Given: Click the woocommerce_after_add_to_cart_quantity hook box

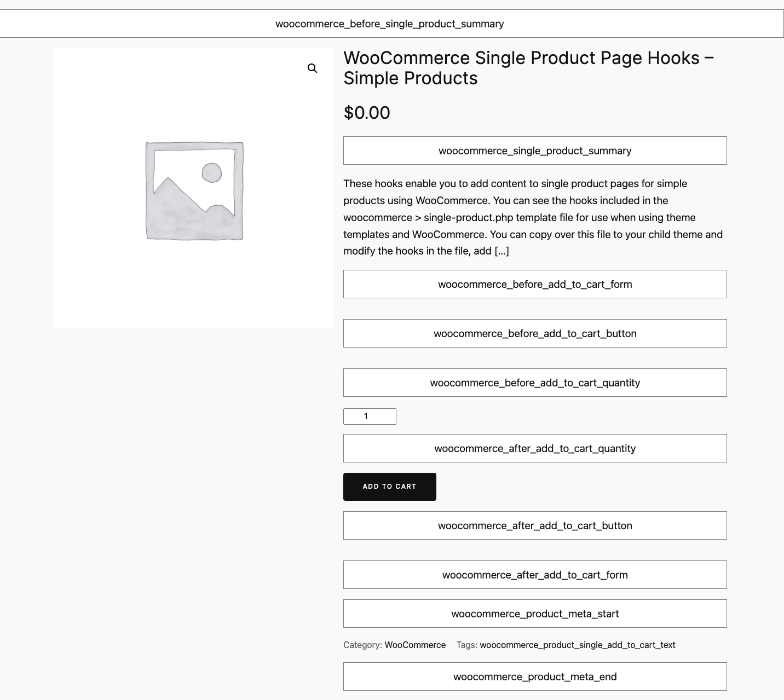Looking at the screenshot, I should (535, 448).
